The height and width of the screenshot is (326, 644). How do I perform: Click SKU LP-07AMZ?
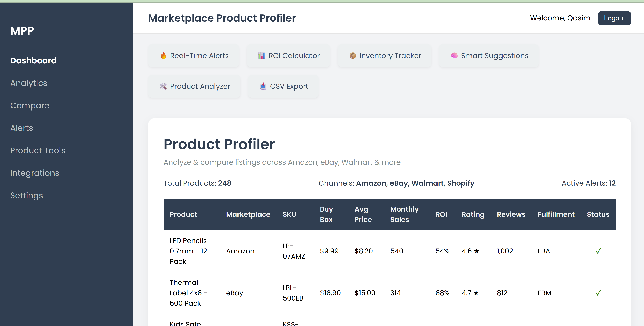(294, 251)
